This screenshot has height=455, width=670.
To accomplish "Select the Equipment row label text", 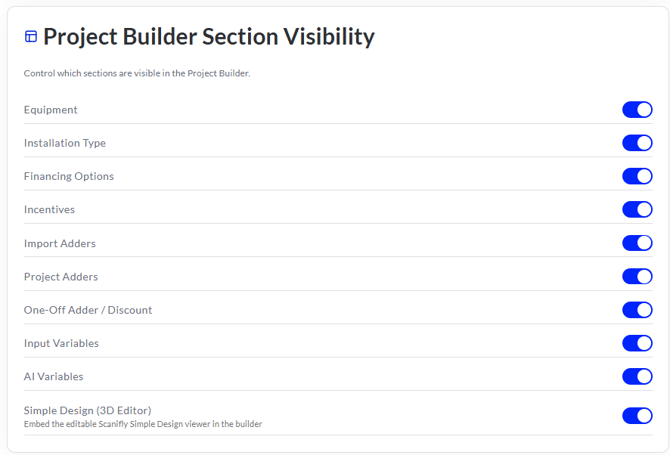I will point(50,110).
